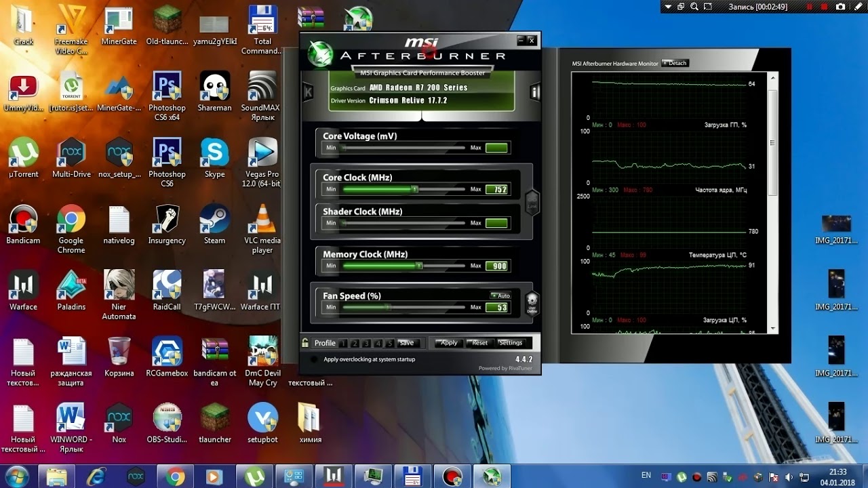Select the Paladins desktop icon
The image size is (868, 488).
coord(71,291)
